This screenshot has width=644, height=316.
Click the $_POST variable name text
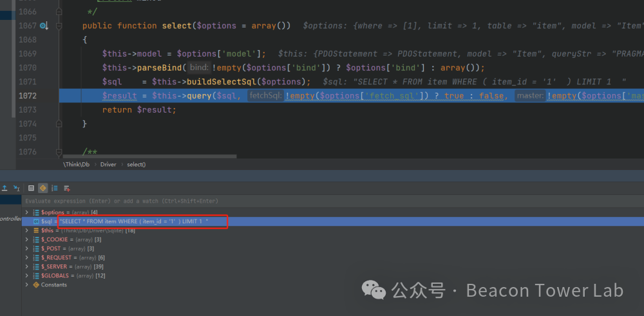tap(51, 248)
